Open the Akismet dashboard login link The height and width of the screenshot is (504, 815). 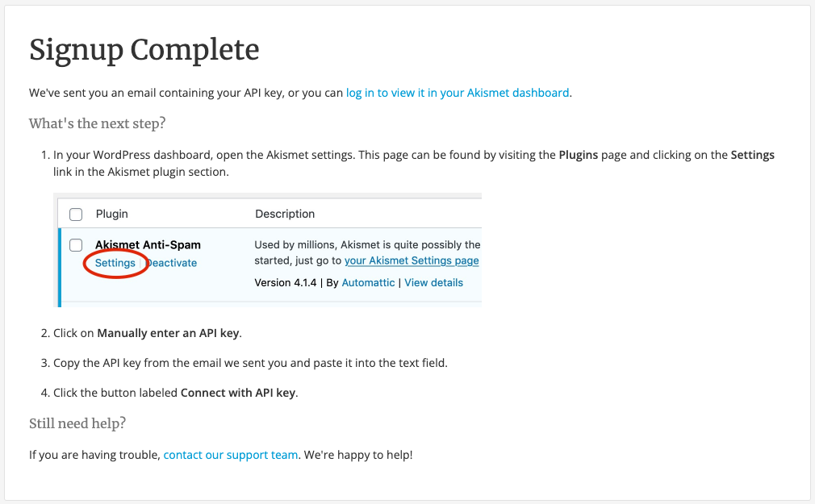click(458, 93)
